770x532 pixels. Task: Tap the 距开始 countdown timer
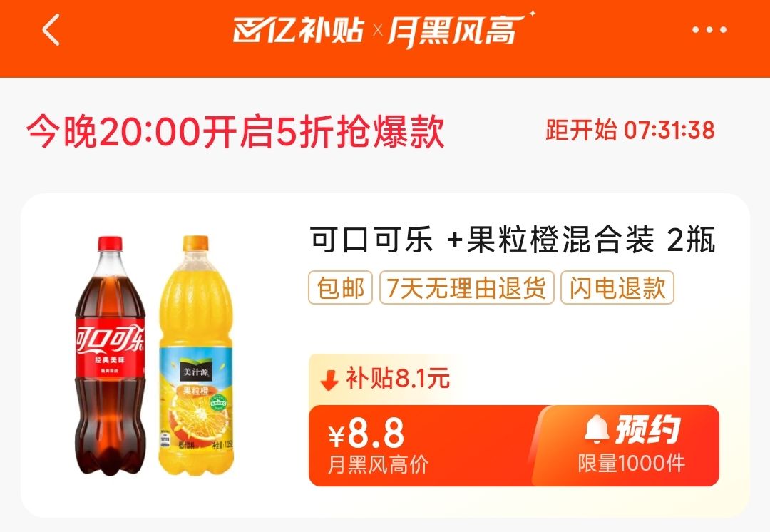630,131
